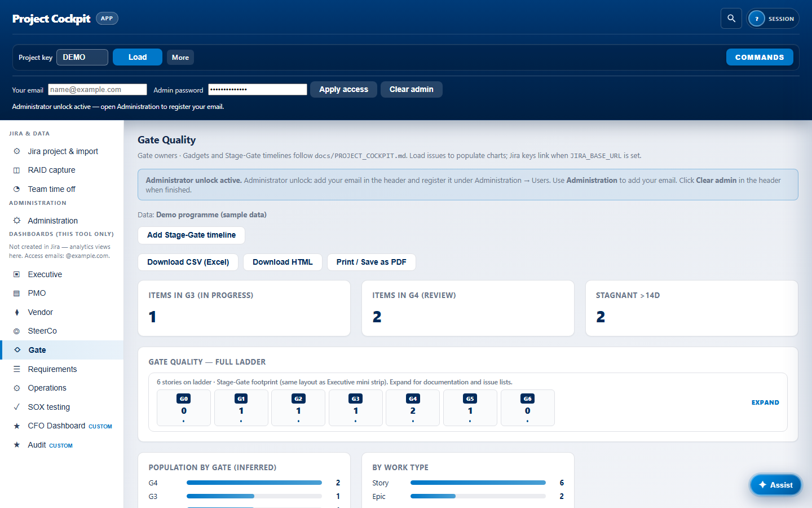812x508 pixels.
Task: Click the Operations sidebar icon
Action: (17, 388)
